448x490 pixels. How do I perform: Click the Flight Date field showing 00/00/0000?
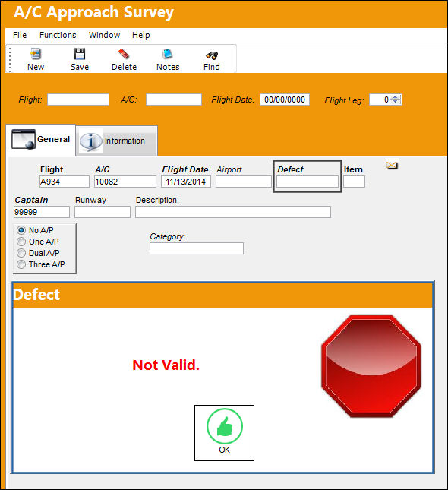[285, 100]
